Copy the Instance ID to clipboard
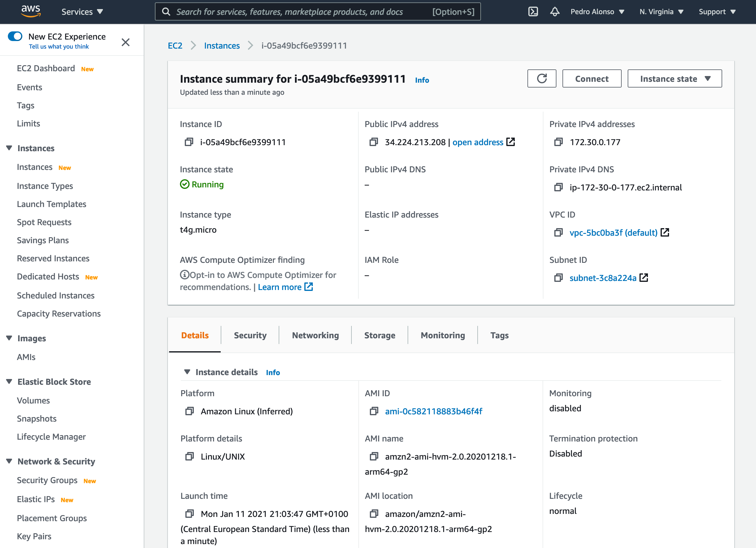756x548 pixels. tap(189, 142)
